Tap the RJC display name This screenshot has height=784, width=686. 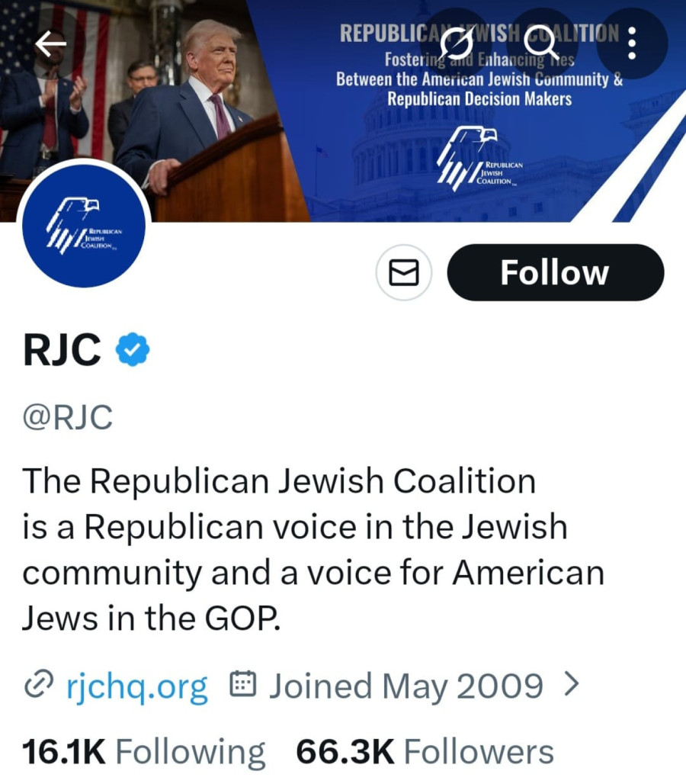click(x=63, y=350)
